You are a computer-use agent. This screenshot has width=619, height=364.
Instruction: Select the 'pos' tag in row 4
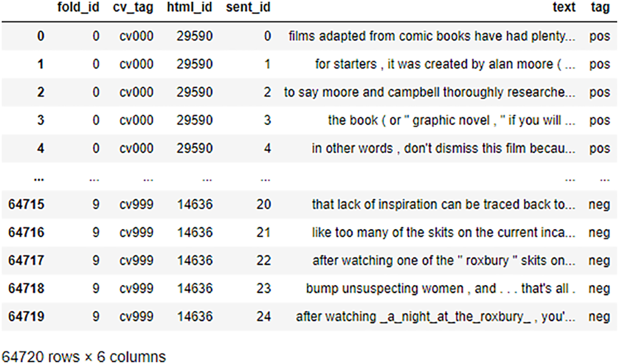point(600,148)
